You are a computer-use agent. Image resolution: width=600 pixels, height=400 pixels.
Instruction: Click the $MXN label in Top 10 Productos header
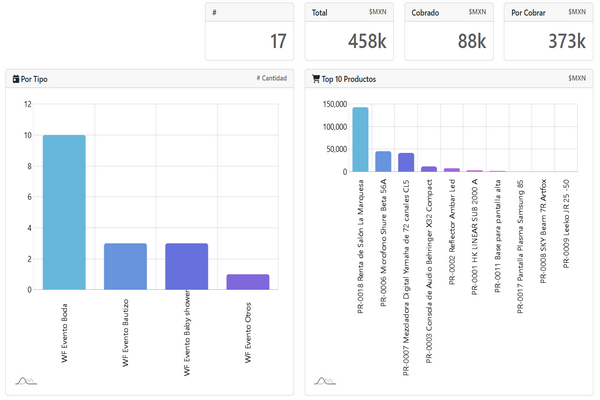[x=577, y=78]
